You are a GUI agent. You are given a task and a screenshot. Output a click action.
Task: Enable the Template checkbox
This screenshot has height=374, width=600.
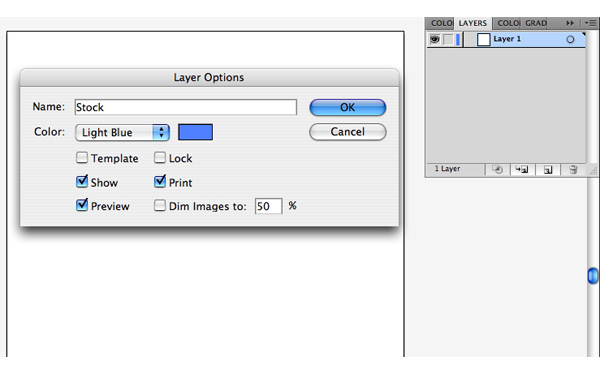click(x=82, y=158)
